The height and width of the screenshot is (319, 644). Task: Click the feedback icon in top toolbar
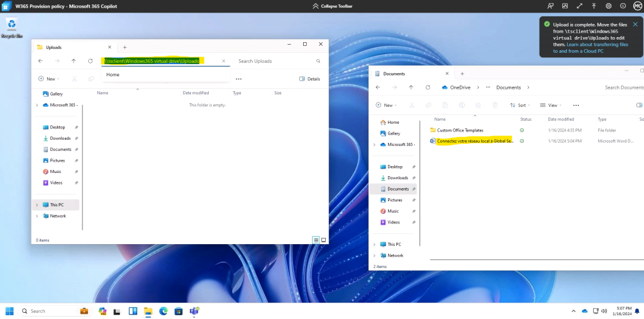pos(550,6)
